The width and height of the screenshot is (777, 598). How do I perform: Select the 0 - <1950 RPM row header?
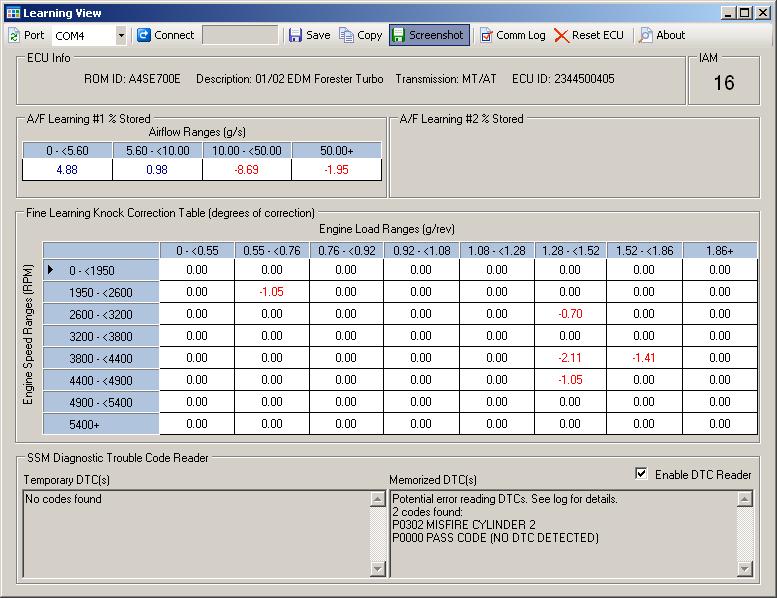pos(100,270)
